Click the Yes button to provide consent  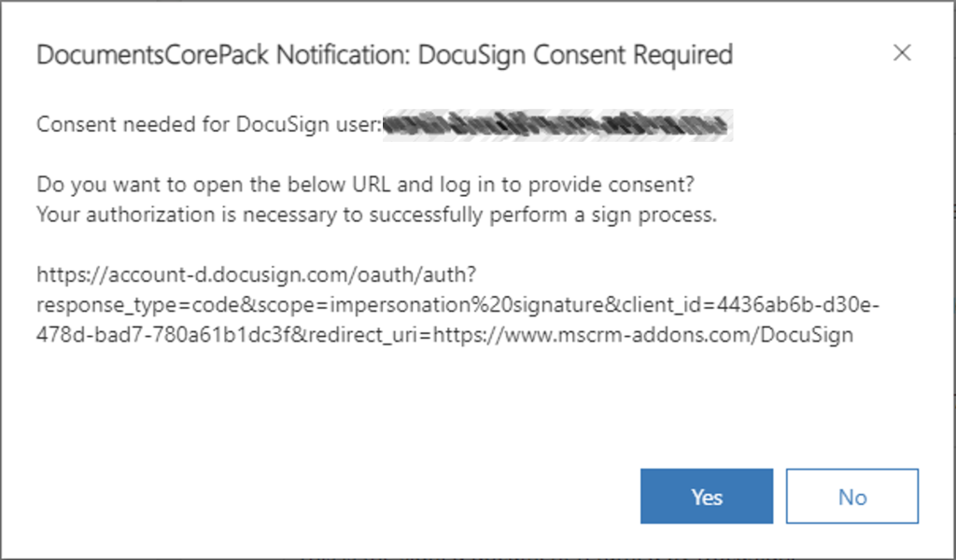706,497
